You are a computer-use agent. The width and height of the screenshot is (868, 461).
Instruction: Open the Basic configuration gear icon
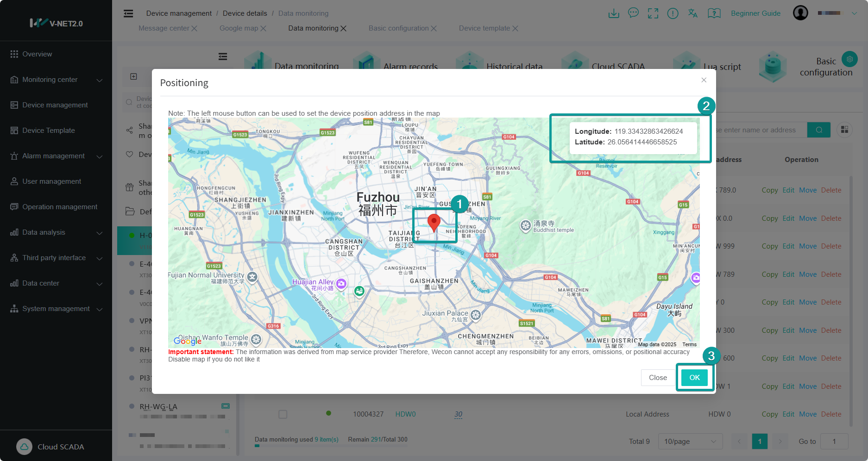click(x=849, y=59)
